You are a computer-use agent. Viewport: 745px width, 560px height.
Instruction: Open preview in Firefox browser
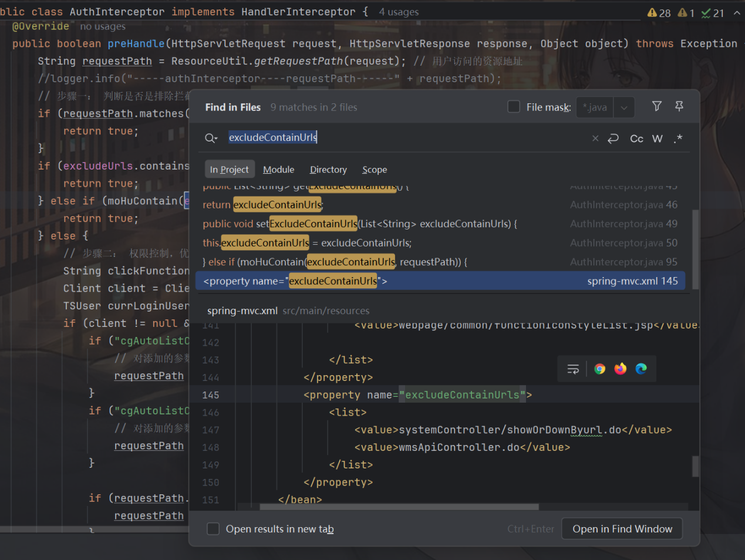click(x=621, y=369)
